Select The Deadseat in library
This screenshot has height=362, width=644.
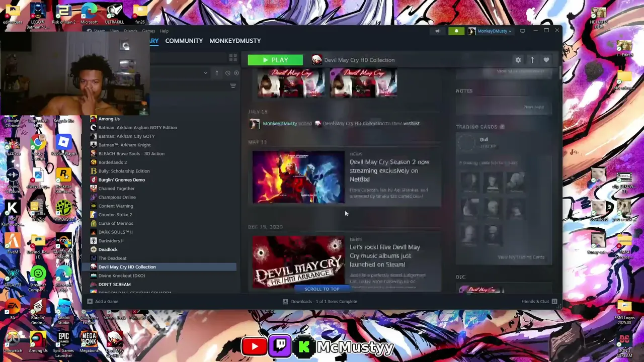point(112,258)
